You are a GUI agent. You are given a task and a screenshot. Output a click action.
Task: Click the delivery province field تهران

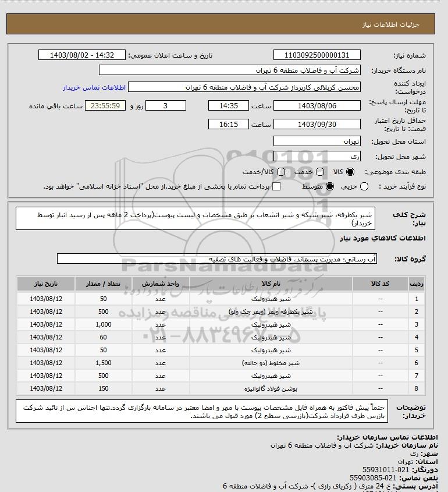click(x=317, y=141)
